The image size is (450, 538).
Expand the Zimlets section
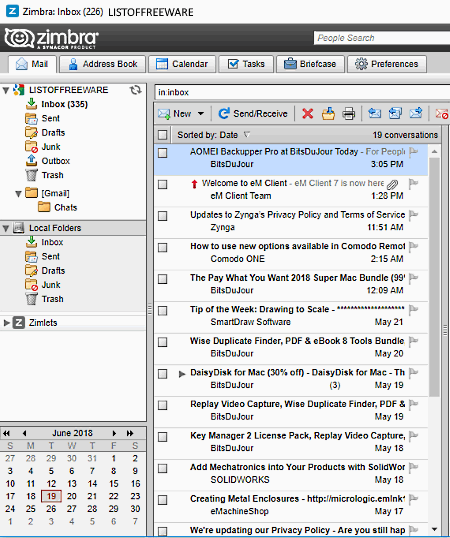coord(6,323)
